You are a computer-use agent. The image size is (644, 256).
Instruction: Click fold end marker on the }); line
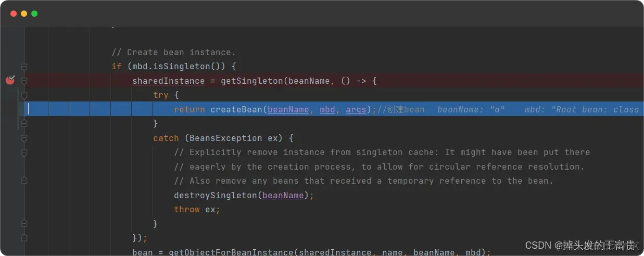pyautogui.click(x=24, y=238)
